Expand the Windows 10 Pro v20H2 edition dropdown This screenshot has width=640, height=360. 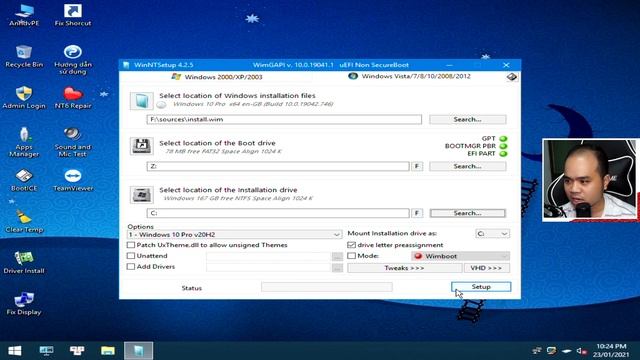click(x=234, y=234)
